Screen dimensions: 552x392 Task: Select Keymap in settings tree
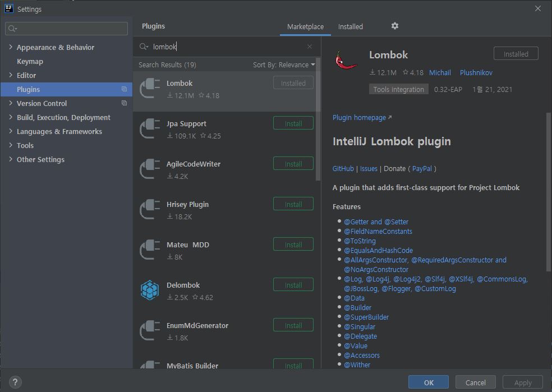(30, 61)
